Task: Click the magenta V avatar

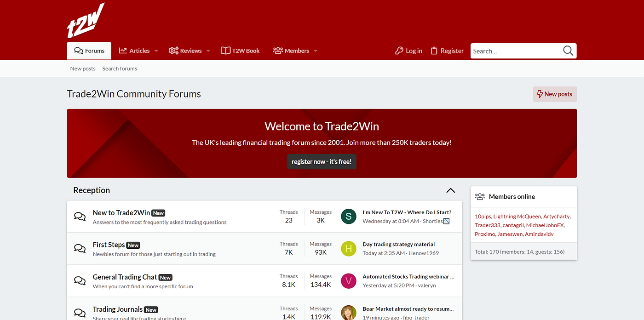Action: pos(349,281)
